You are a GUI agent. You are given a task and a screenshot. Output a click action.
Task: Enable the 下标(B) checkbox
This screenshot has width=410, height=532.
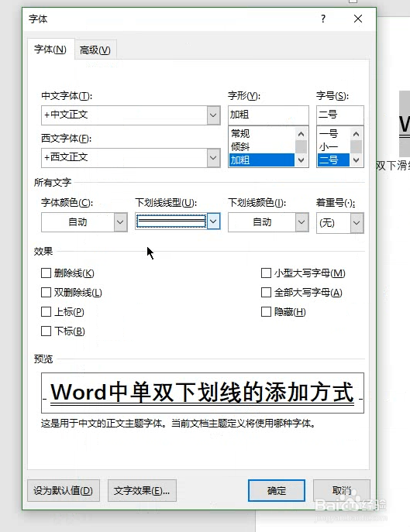[x=46, y=331]
